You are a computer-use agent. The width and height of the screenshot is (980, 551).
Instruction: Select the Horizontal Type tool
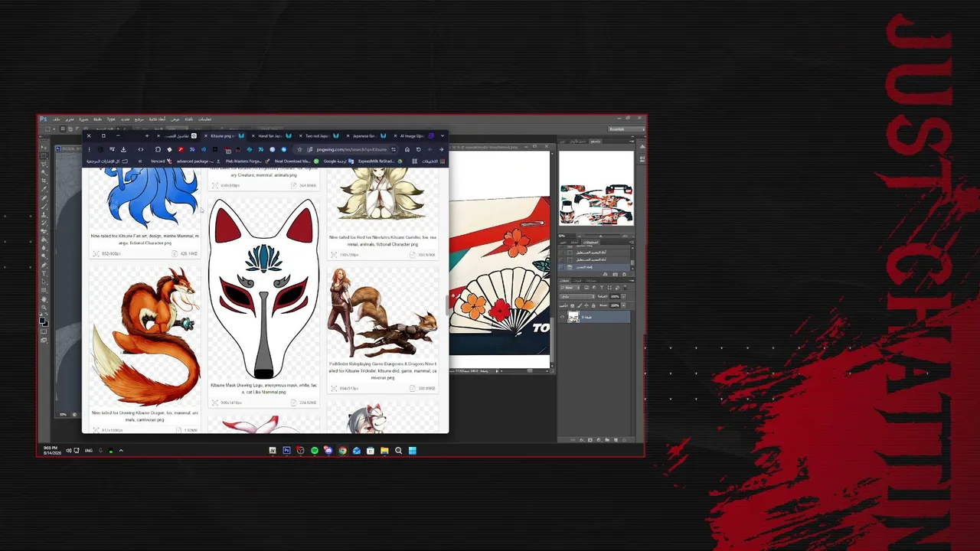pyautogui.click(x=44, y=273)
